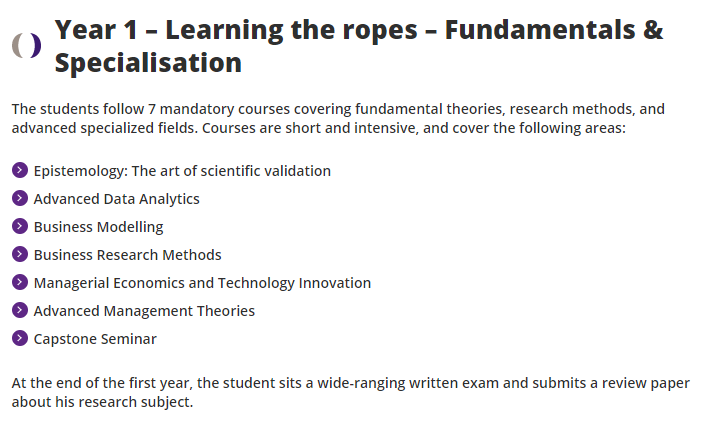
Task: Select the Advanced Management Theories course text
Action: (x=144, y=311)
